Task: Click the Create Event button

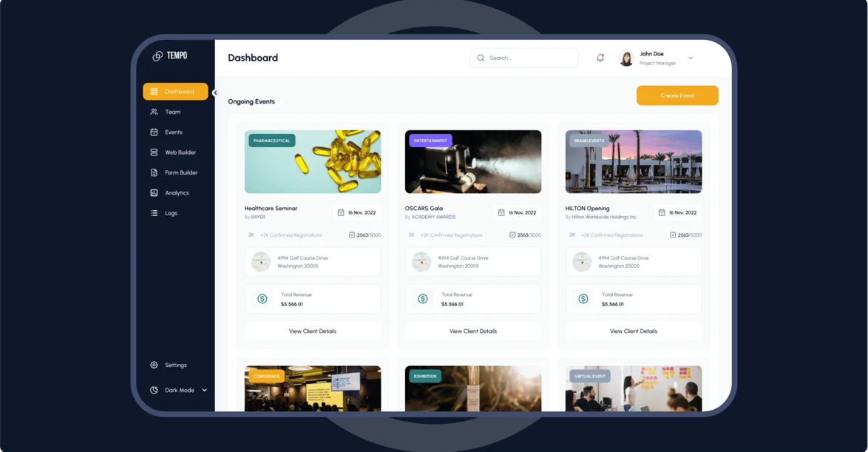Action: [677, 95]
